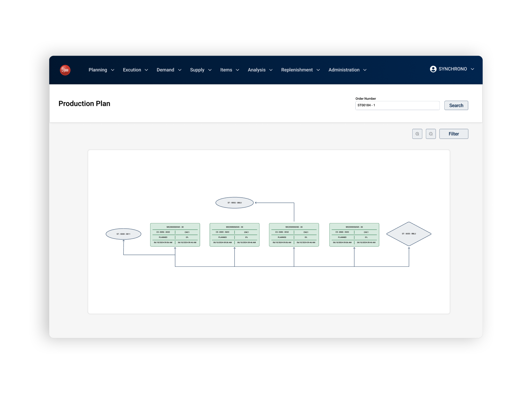Click the Production Plan page title
This screenshot has height=393, width=532.
pos(84,104)
